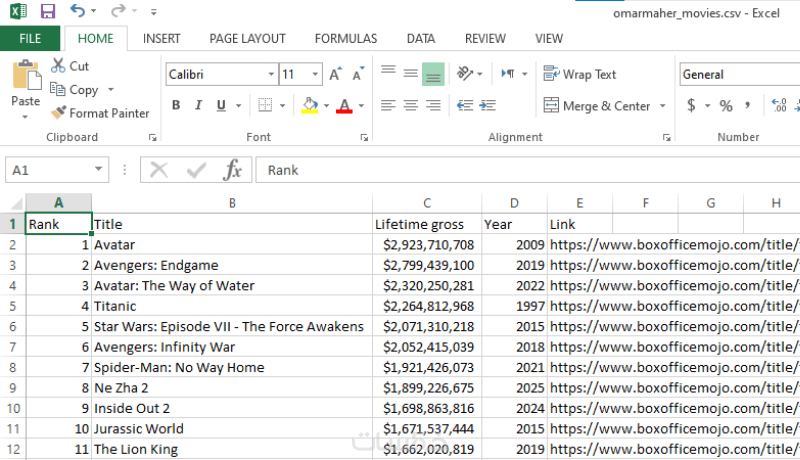
Task: Set Middle Align for the cell
Action: coord(411,74)
